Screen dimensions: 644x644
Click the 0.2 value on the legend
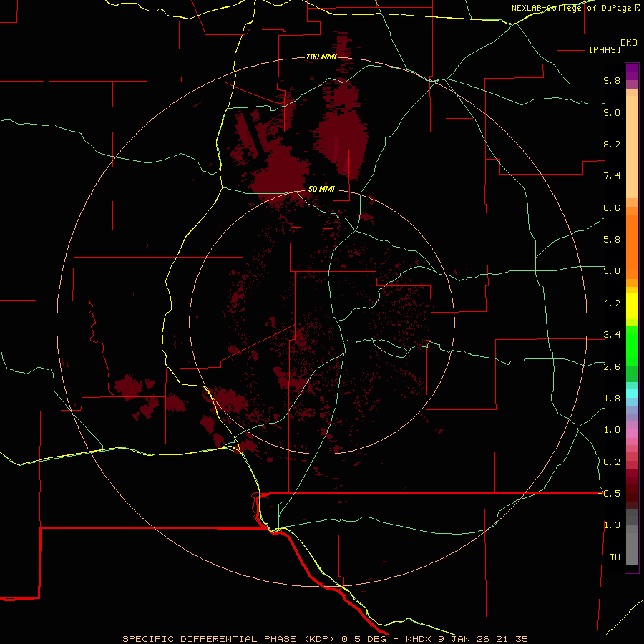pyautogui.click(x=612, y=462)
